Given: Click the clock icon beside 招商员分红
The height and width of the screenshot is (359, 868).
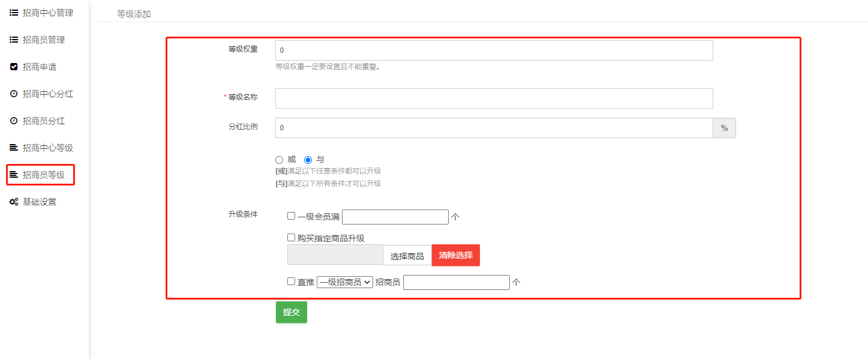Looking at the screenshot, I should (14, 121).
